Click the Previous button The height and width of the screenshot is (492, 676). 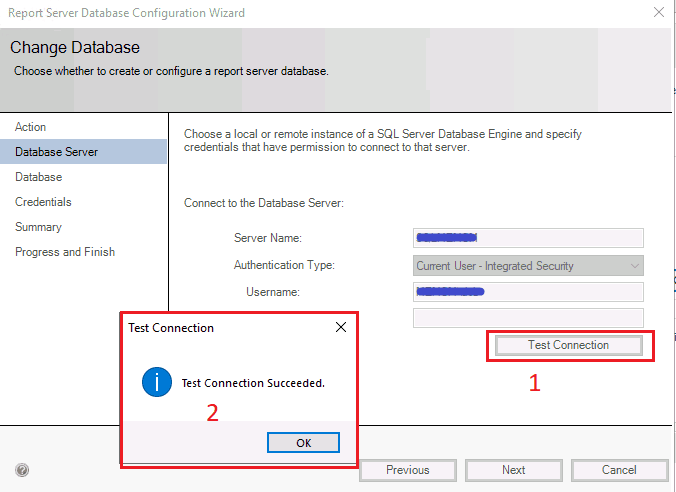pos(407,470)
